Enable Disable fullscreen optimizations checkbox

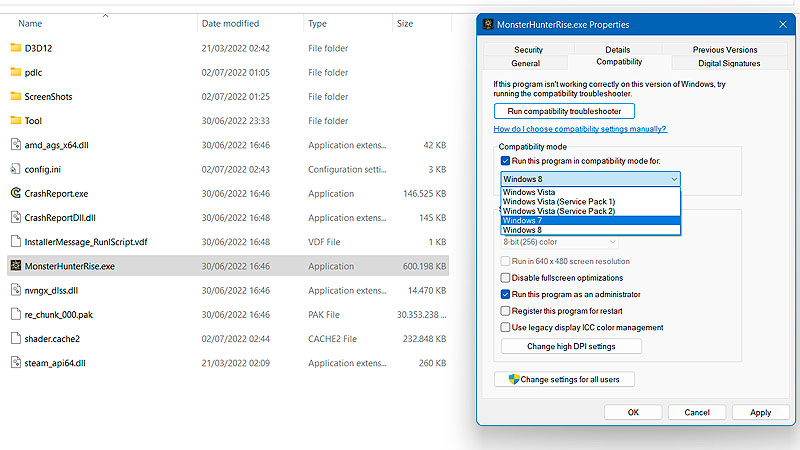pyautogui.click(x=505, y=278)
